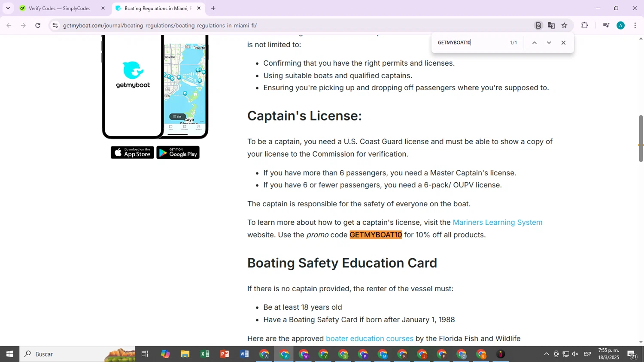This screenshot has height=362, width=644.
Task: Open Word from the taskbar
Action: tap(244, 354)
